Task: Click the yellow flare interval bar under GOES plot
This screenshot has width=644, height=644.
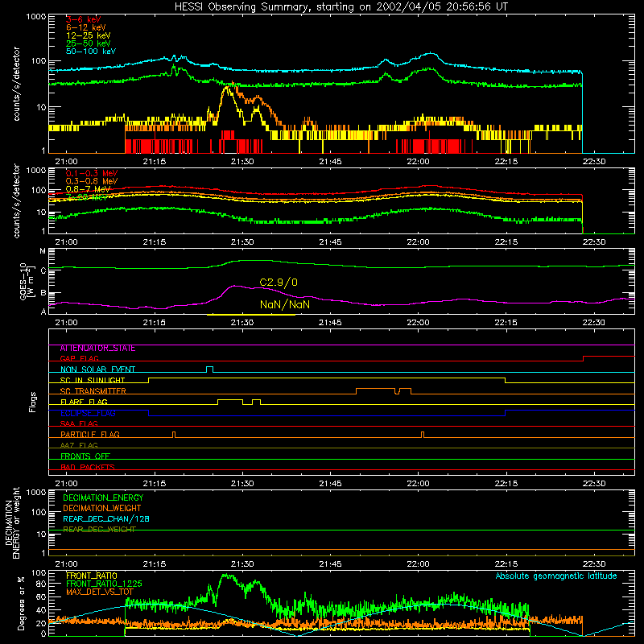Action: coord(251,315)
